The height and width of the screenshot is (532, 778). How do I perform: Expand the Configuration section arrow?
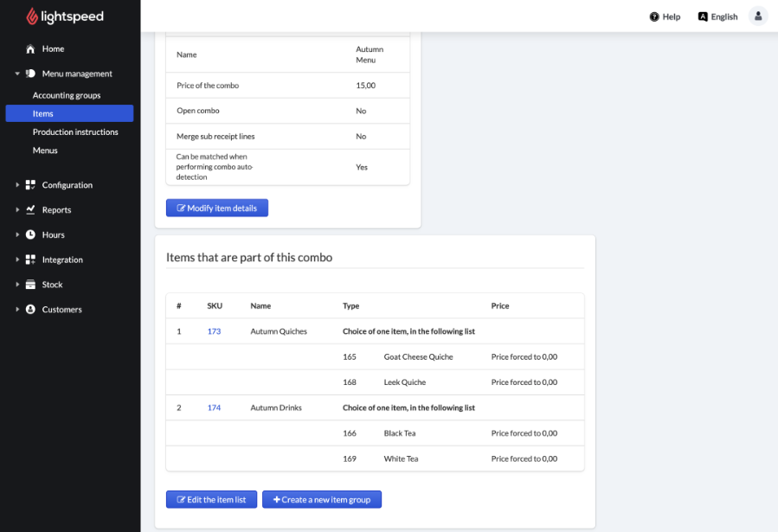point(17,185)
